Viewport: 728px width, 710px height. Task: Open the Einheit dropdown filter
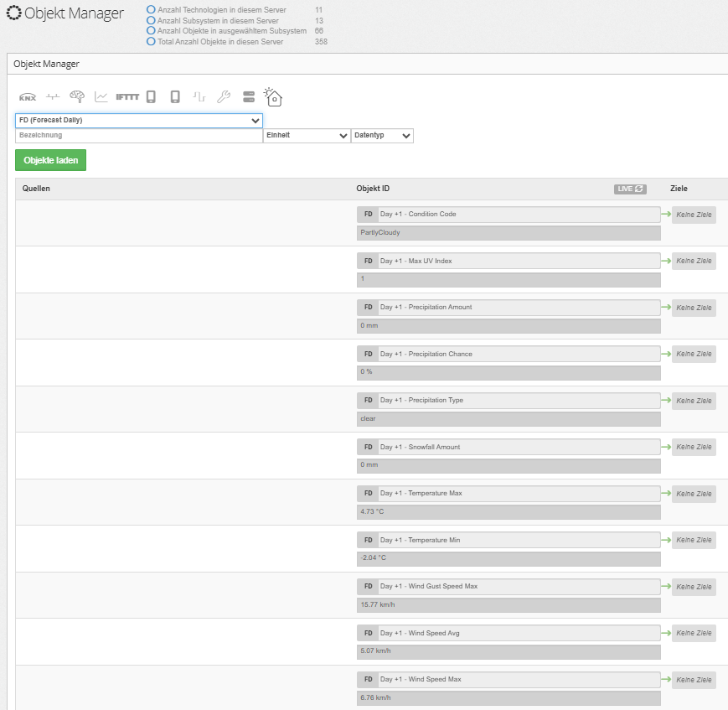[307, 136]
